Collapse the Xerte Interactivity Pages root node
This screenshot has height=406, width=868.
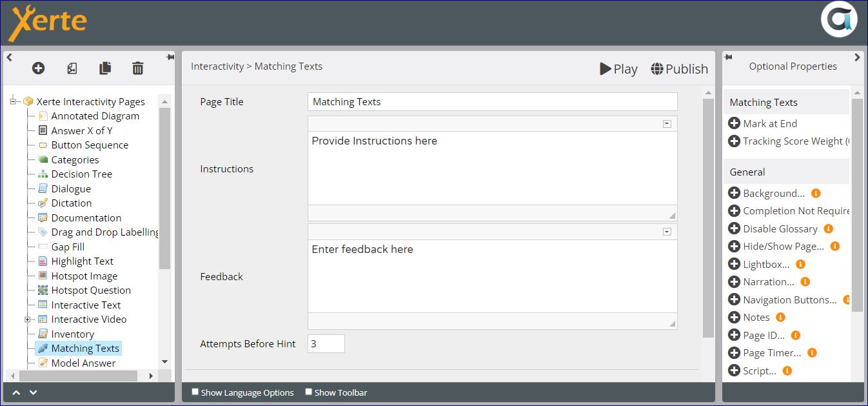13,101
